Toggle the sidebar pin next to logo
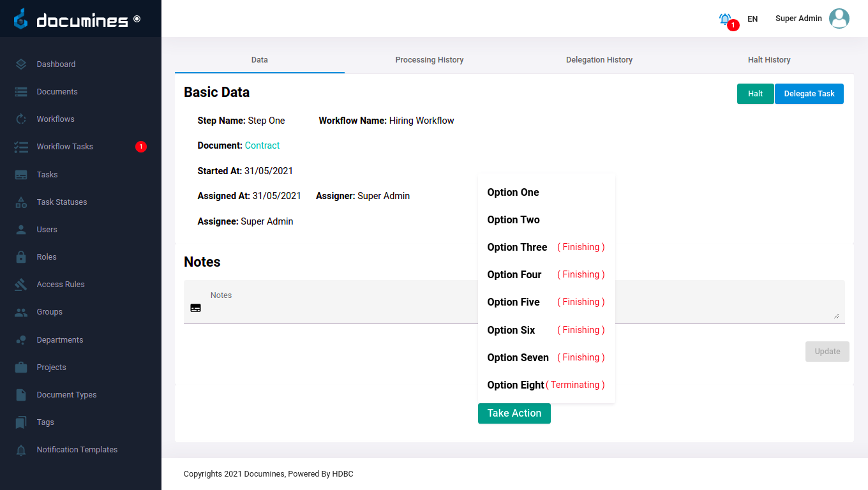The width and height of the screenshot is (868, 490). point(137,19)
